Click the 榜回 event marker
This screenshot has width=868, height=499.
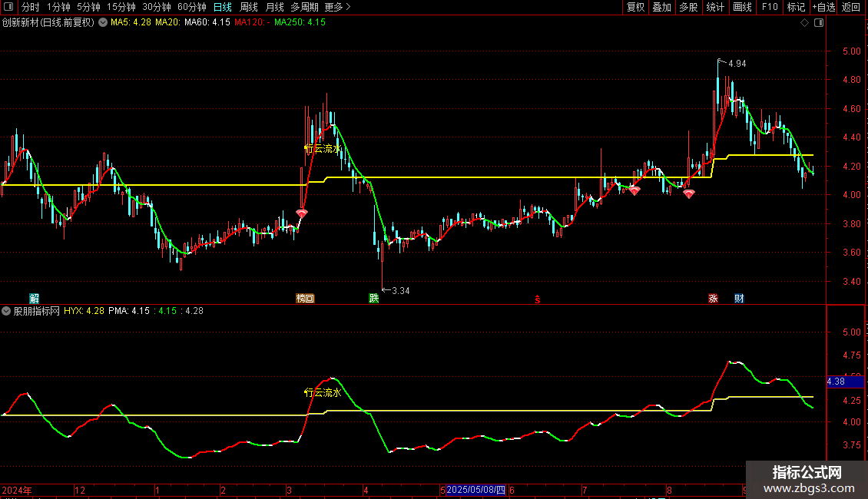point(305,299)
